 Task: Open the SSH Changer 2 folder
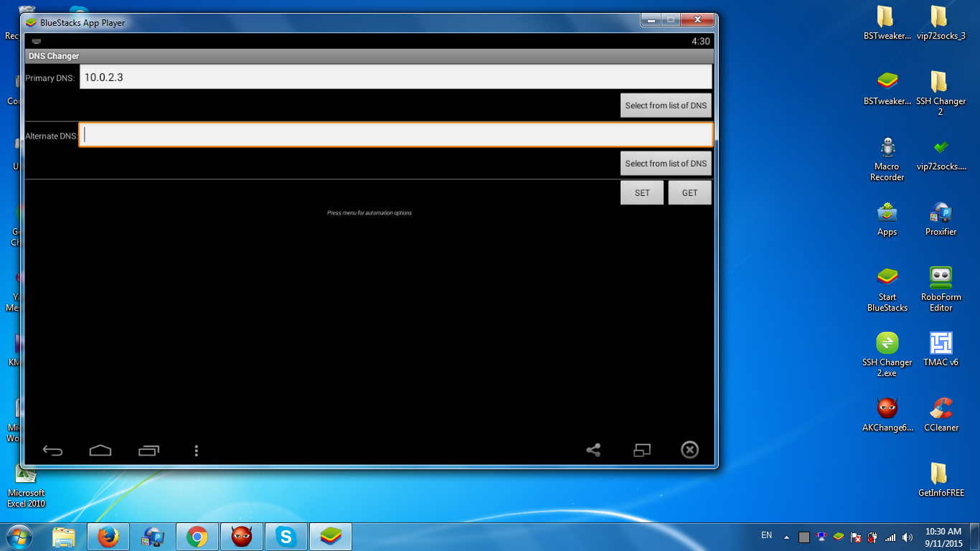(941, 93)
